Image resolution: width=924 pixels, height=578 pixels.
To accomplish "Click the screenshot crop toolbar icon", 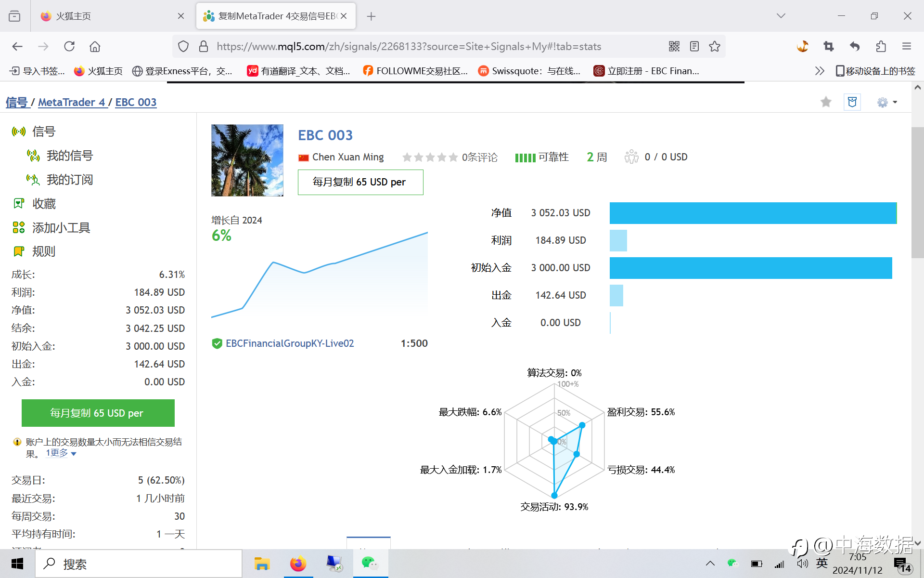I will [x=829, y=46].
